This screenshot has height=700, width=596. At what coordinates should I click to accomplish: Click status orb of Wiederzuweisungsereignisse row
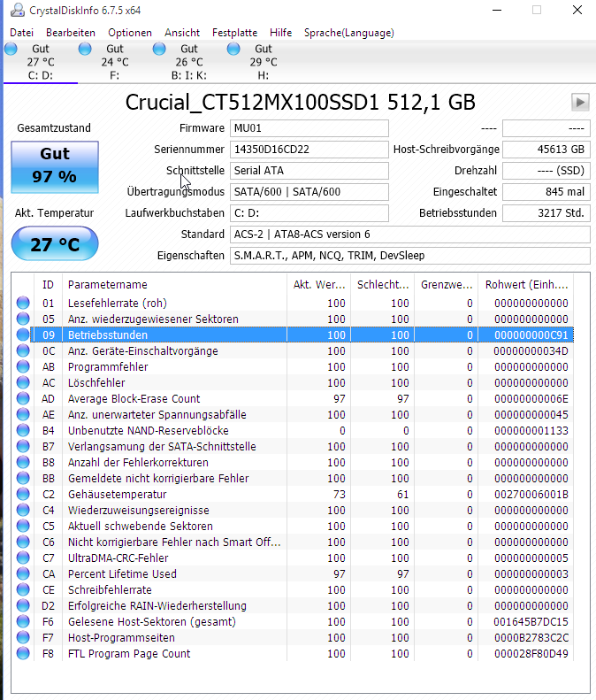click(23, 511)
